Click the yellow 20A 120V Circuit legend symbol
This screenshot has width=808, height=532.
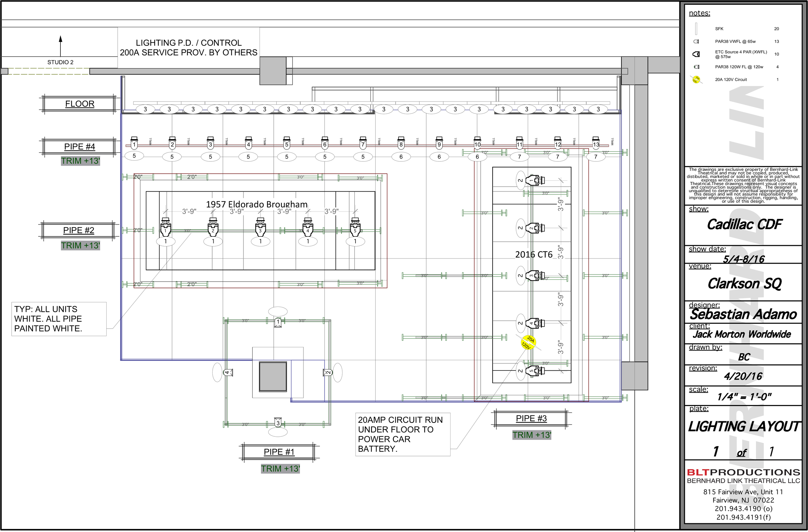click(696, 80)
